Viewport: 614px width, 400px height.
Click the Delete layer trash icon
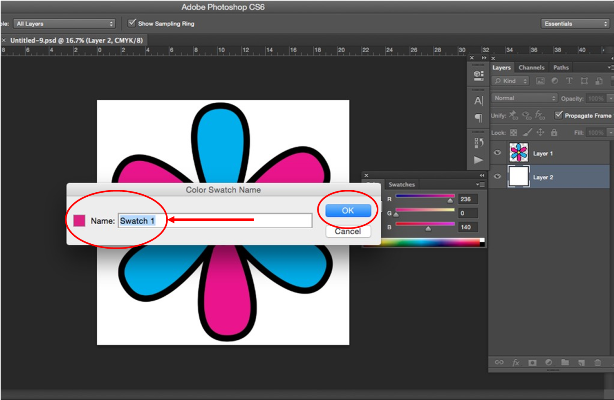(596, 361)
